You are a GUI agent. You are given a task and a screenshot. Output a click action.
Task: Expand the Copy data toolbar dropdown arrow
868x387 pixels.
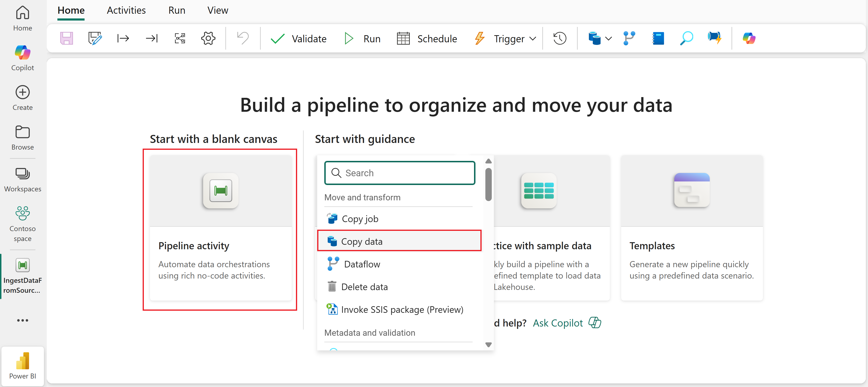pyautogui.click(x=608, y=39)
